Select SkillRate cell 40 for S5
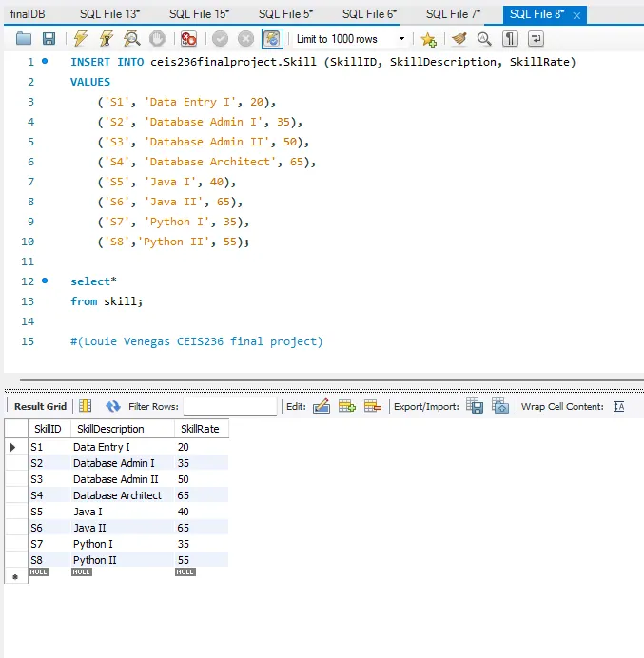 (x=202, y=512)
